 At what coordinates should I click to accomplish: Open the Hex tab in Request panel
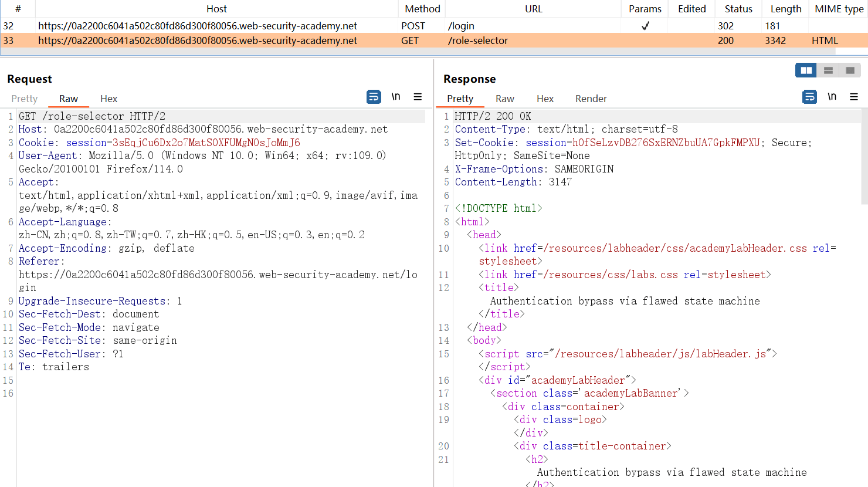[108, 99]
